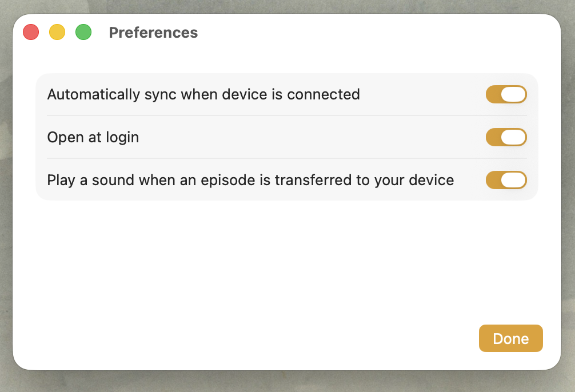Switch off the bottom sound notification toggle
The image size is (575, 392).
pos(506,179)
